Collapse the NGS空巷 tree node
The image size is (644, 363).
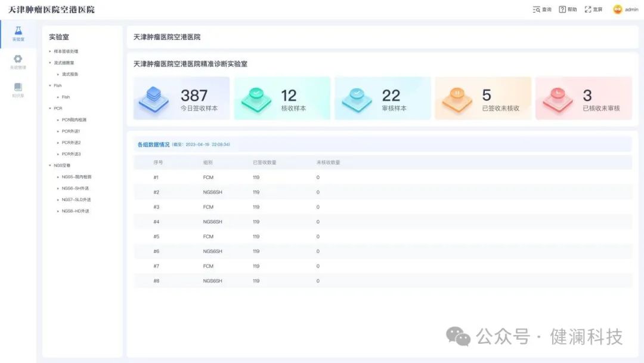point(50,165)
